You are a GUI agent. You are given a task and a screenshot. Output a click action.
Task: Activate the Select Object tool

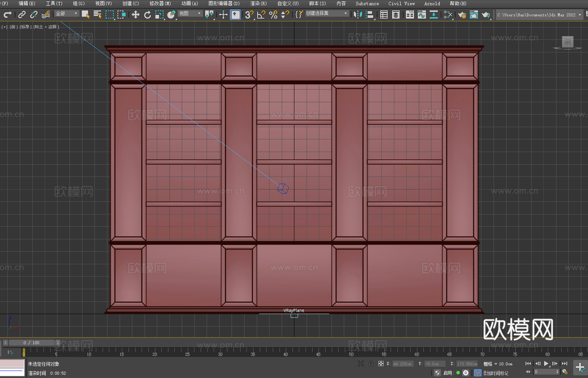(x=86, y=14)
